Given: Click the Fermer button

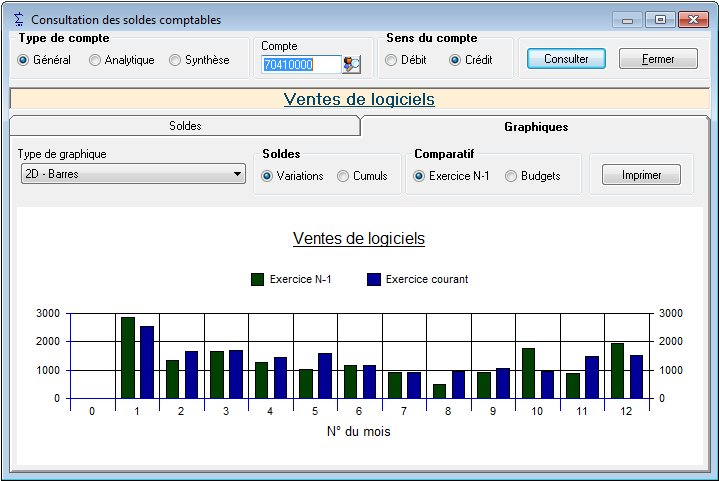Looking at the screenshot, I should point(658,59).
